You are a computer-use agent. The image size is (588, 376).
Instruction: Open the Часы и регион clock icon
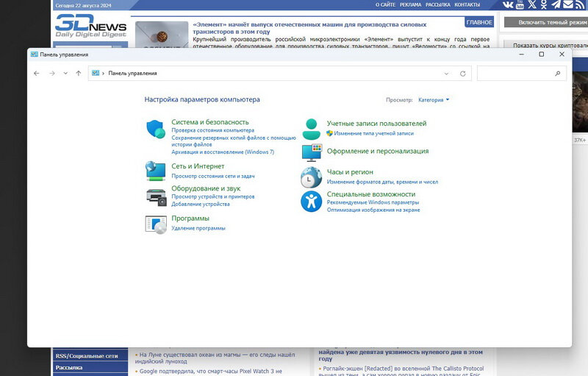tap(311, 177)
